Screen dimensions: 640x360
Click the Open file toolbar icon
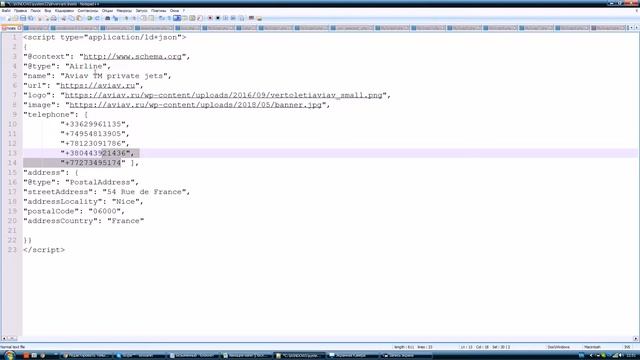click(16, 18)
